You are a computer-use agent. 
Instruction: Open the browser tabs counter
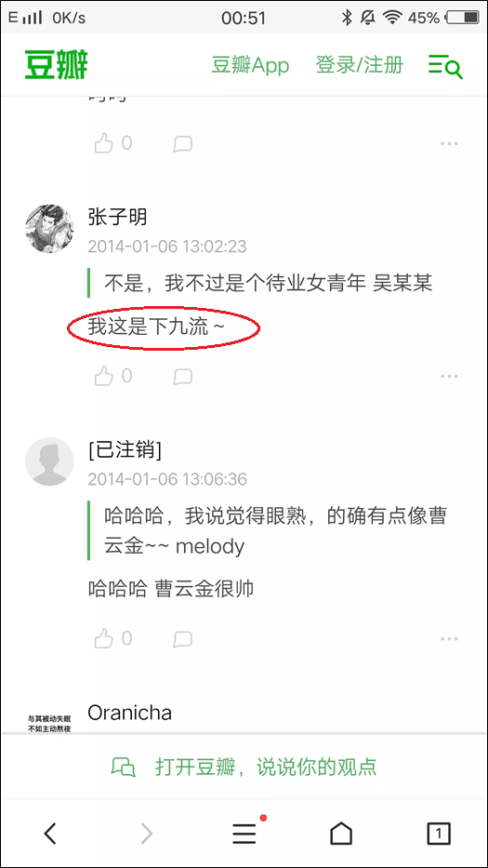(439, 834)
